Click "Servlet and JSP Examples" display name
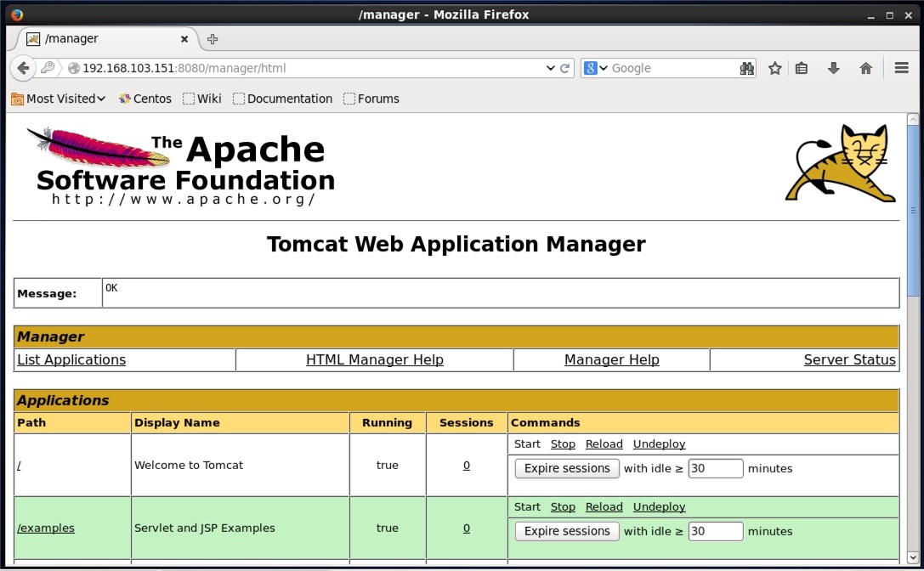The height and width of the screenshot is (571, 924). (205, 528)
